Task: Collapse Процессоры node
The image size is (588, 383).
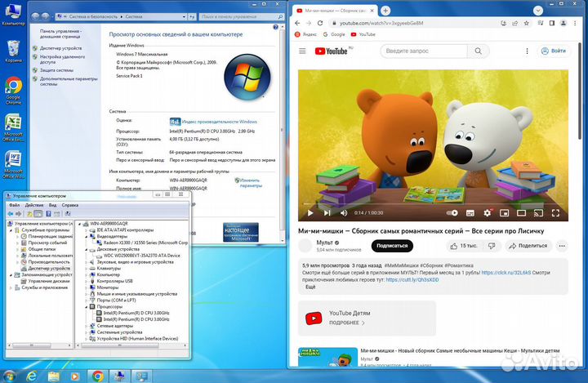Action: point(87,307)
